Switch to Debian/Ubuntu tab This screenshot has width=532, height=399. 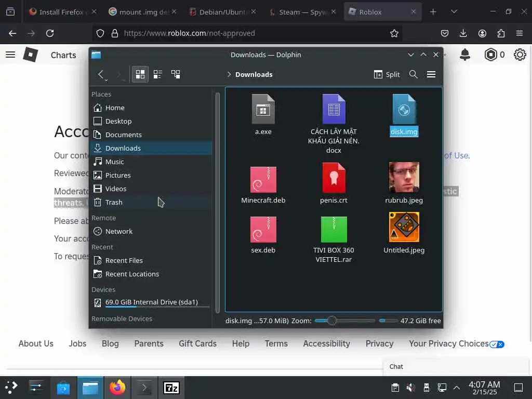tap(222, 12)
